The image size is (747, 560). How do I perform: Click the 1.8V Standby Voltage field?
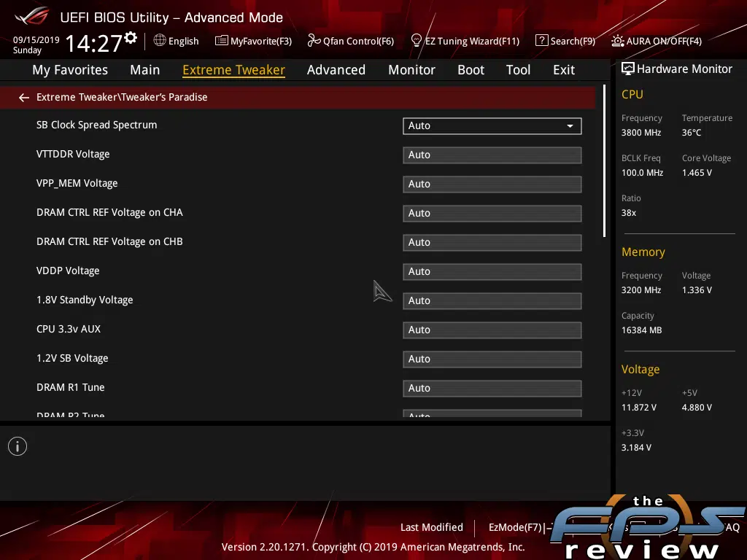(492, 300)
